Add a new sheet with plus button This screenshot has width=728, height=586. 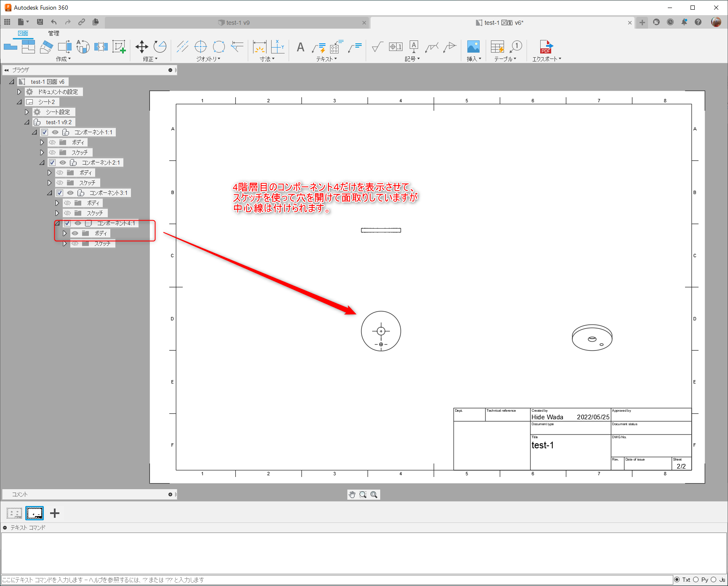(x=55, y=513)
